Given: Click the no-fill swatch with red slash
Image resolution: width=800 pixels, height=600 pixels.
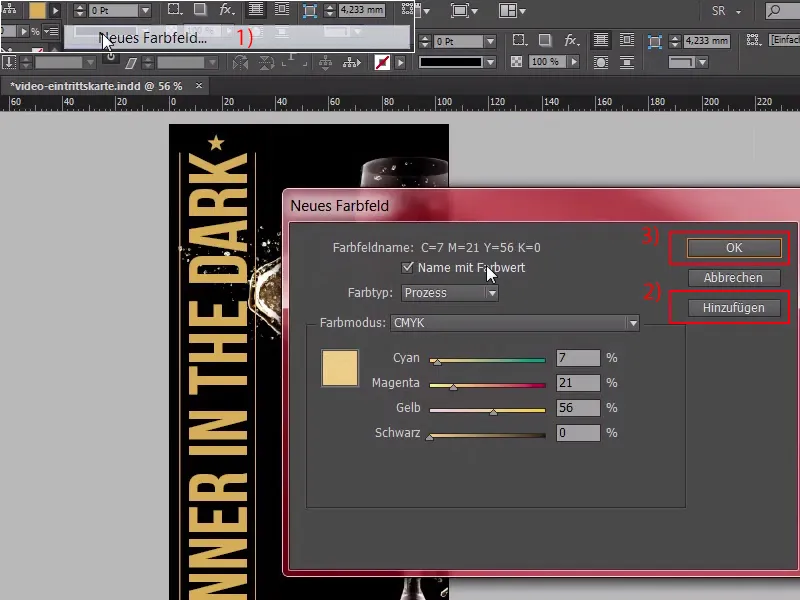Looking at the screenshot, I should coord(382,63).
